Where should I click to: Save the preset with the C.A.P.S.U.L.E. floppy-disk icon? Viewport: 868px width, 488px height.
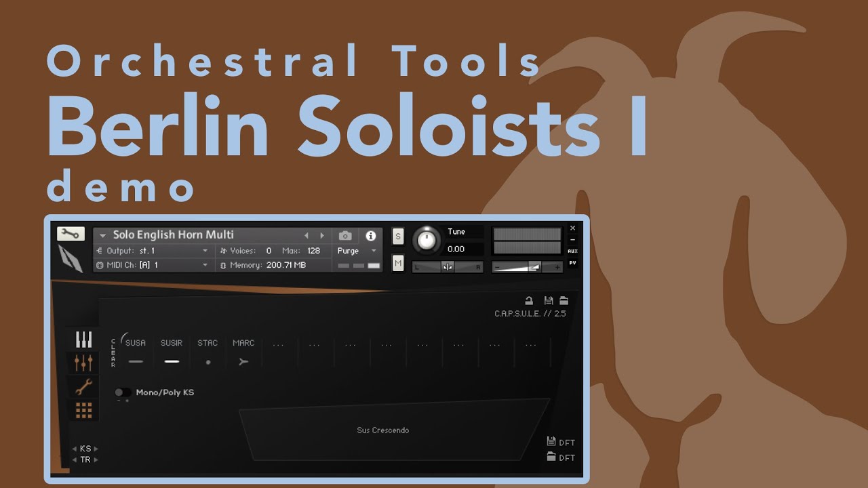[549, 301]
